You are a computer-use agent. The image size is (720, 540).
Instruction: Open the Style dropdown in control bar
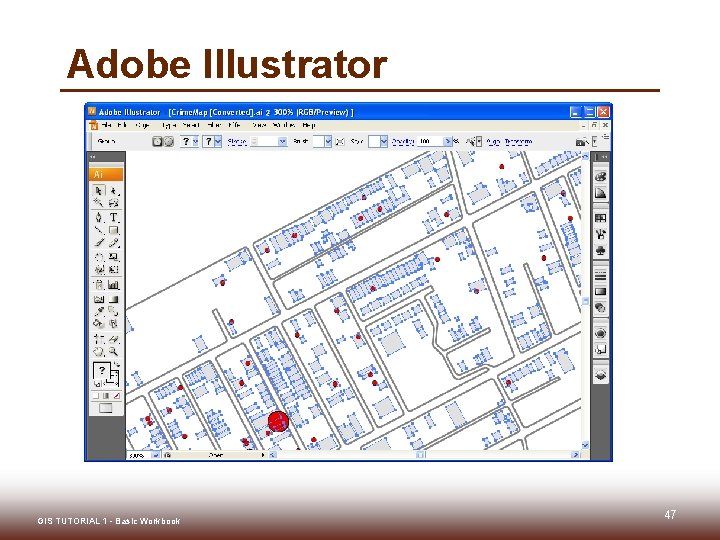[x=384, y=141]
